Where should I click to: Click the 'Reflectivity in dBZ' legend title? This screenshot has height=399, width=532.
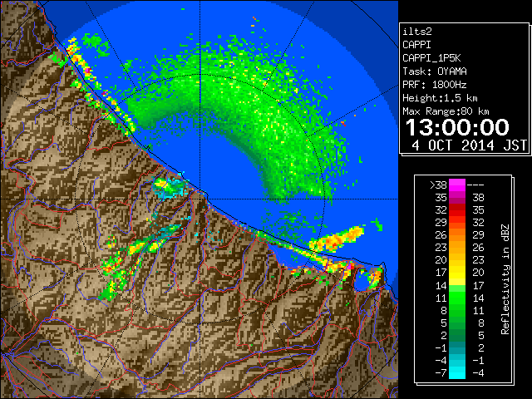tap(505, 279)
